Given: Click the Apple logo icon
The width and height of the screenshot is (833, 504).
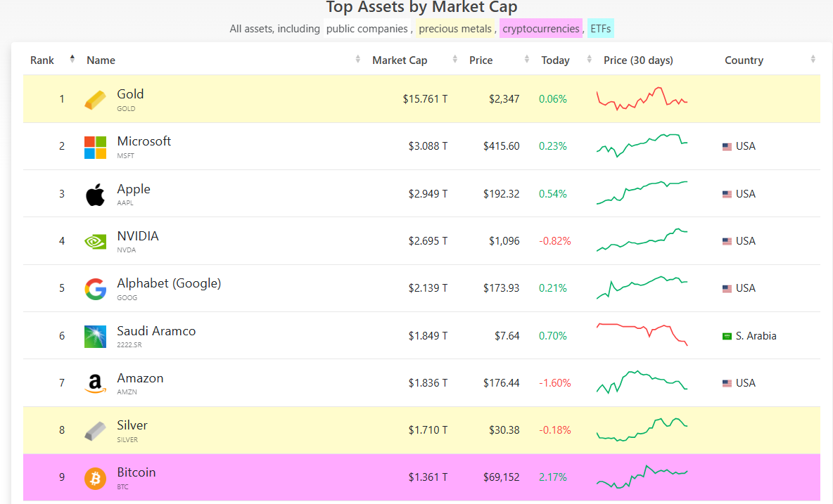Looking at the screenshot, I should (x=95, y=195).
